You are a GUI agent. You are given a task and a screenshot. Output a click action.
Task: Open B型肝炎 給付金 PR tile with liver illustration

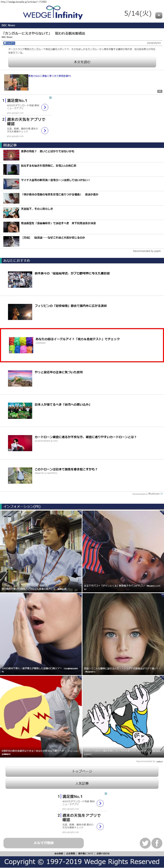[x=41, y=716]
